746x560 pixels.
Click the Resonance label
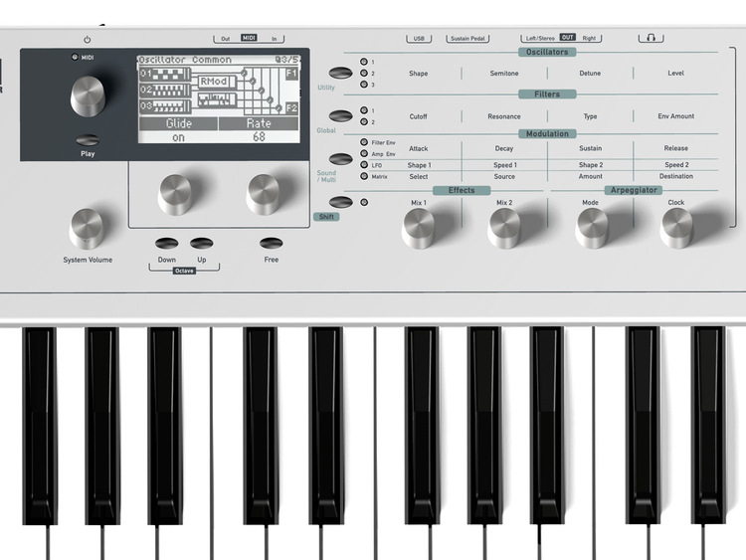pos(504,116)
